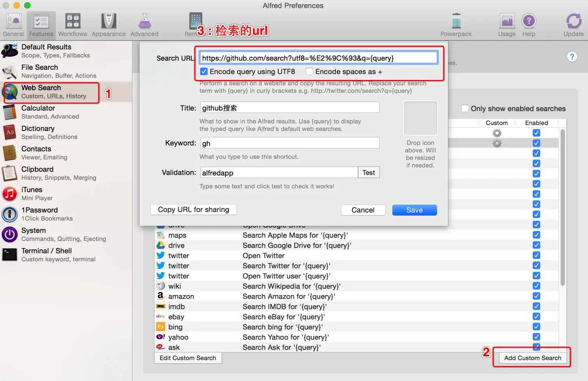This screenshot has height=381, width=588.
Task: Select the Search Yahoo row
Action: pyautogui.click(x=356, y=337)
